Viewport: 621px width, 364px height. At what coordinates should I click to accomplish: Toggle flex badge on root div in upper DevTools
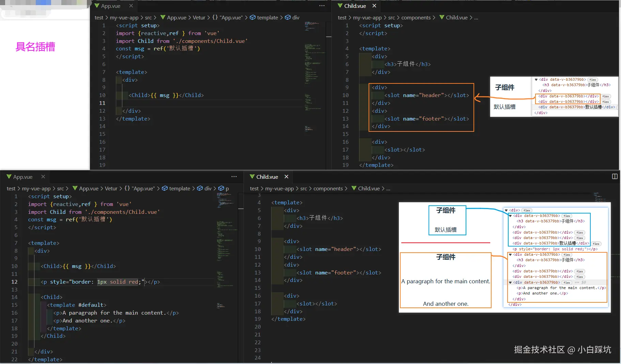[x=593, y=80]
